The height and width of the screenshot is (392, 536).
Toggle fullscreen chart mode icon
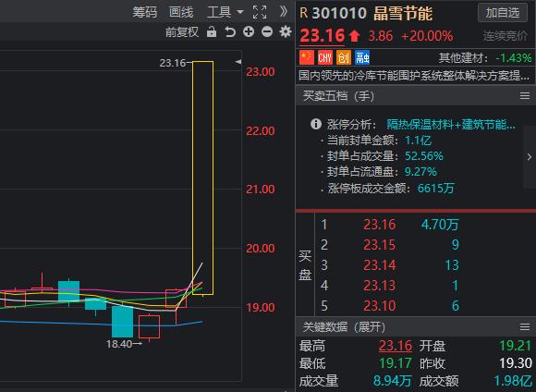click(x=260, y=12)
